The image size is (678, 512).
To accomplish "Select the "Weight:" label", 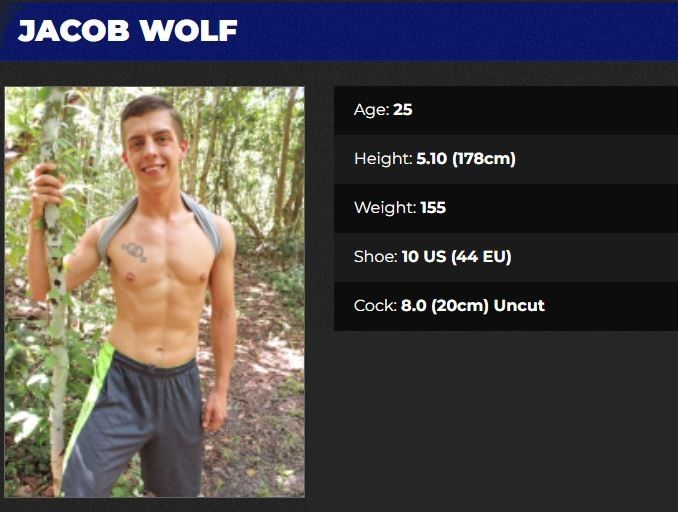I will point(385,208).
